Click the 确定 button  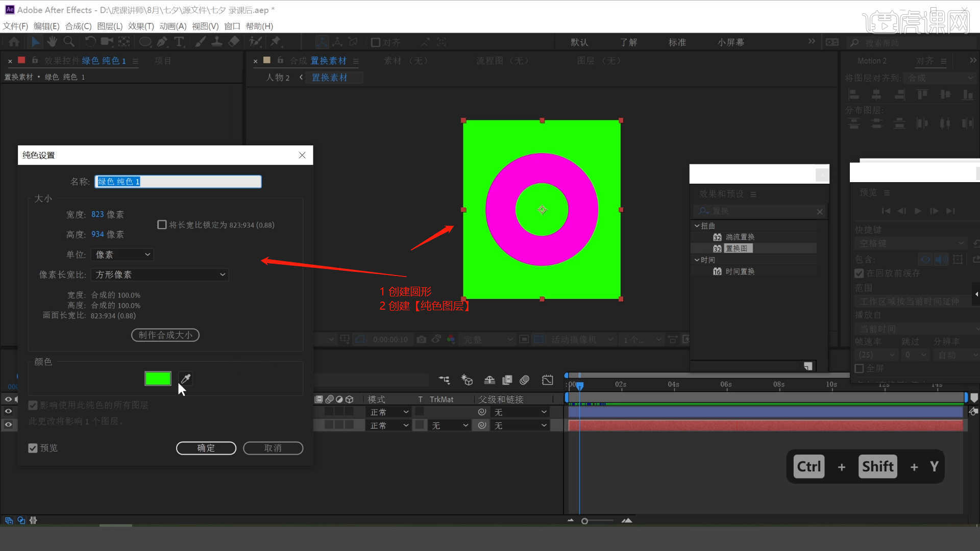coord(206,448)
